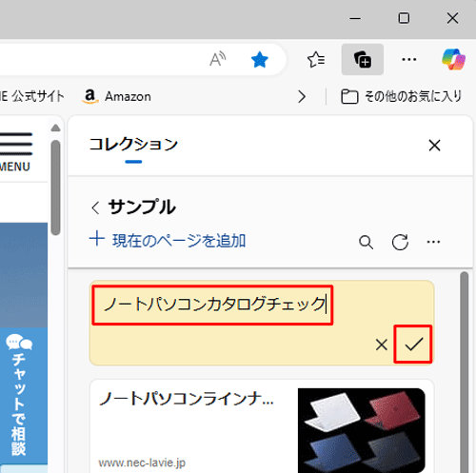Toggle the Collections toolbar button
The height and width of the screenshot is (473, 476).
pos(363,60)
